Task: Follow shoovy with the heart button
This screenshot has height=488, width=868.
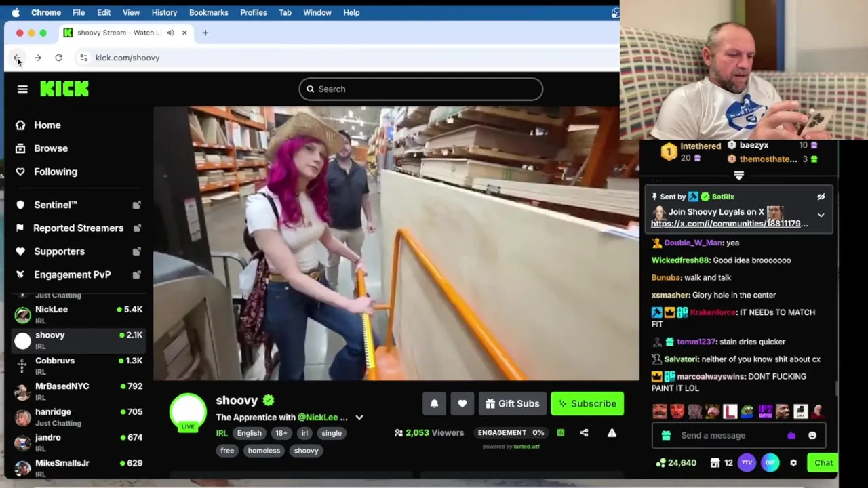Action: (x=462, y=403)
